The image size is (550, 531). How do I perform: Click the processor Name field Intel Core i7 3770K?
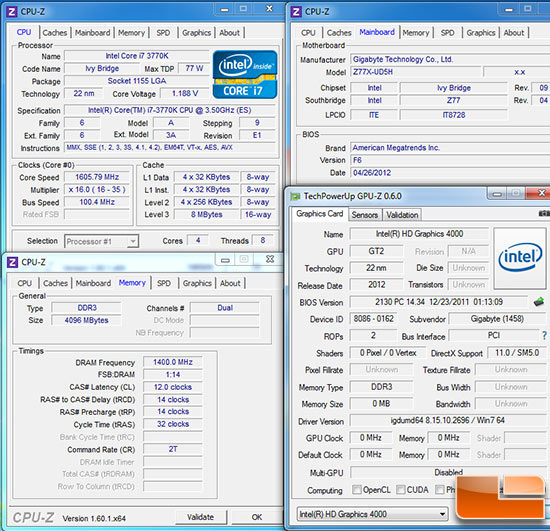[137, 56]
